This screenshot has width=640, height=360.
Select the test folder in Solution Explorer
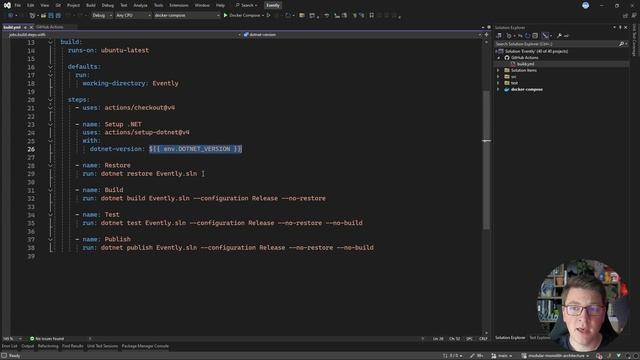point(514,83)
